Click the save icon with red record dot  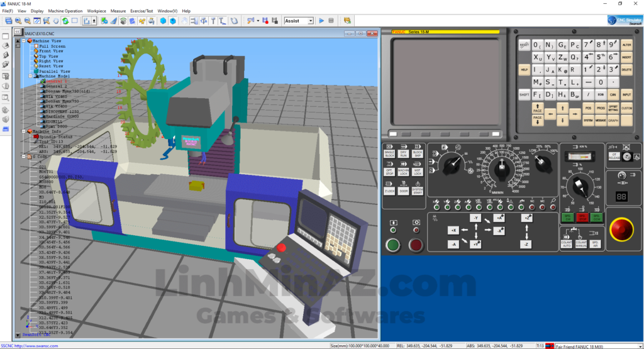coord(265,21)
